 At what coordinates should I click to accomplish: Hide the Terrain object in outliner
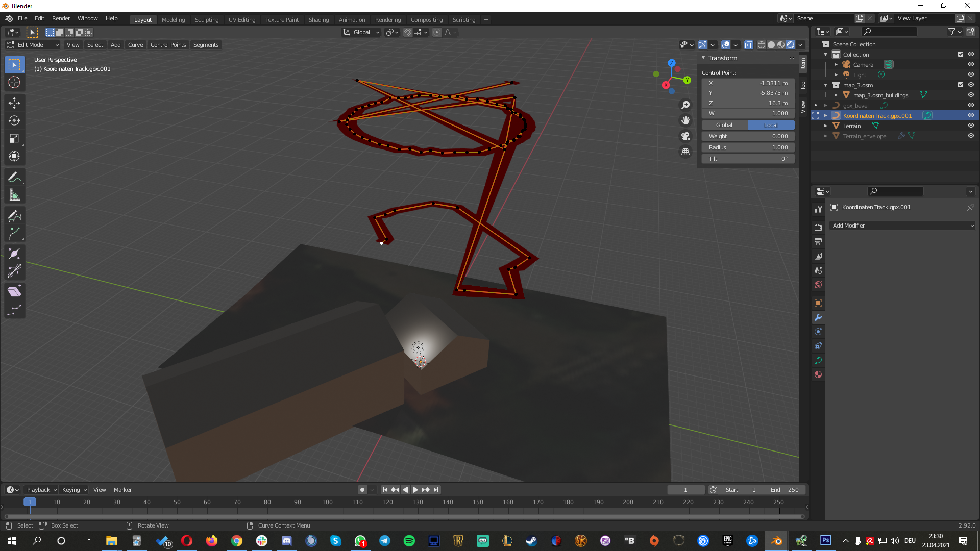coord(971,126)
